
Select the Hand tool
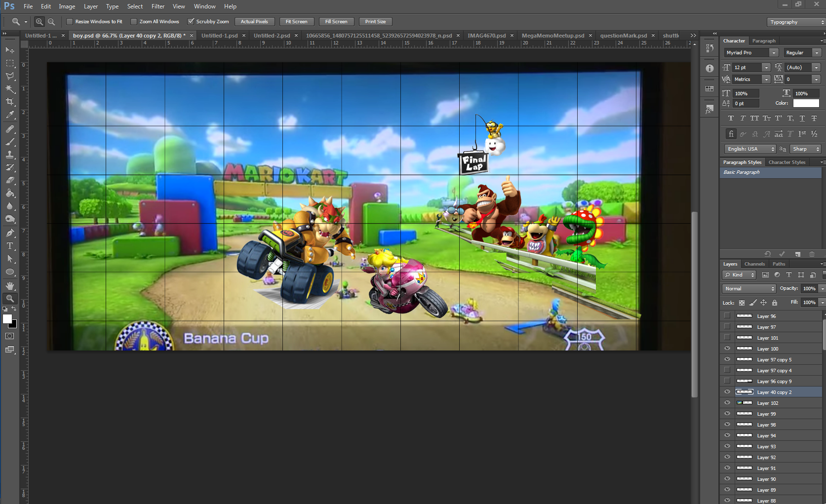pyautogui.click(x=10, y=286)
